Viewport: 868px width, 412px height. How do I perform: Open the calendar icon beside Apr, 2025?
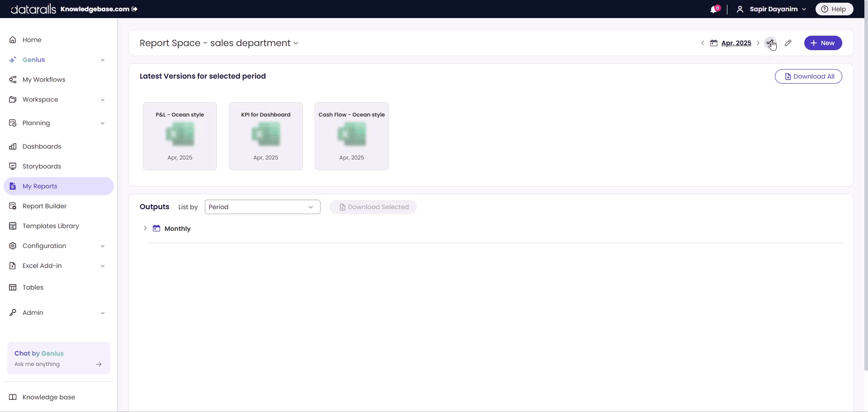tap(714, 43)
